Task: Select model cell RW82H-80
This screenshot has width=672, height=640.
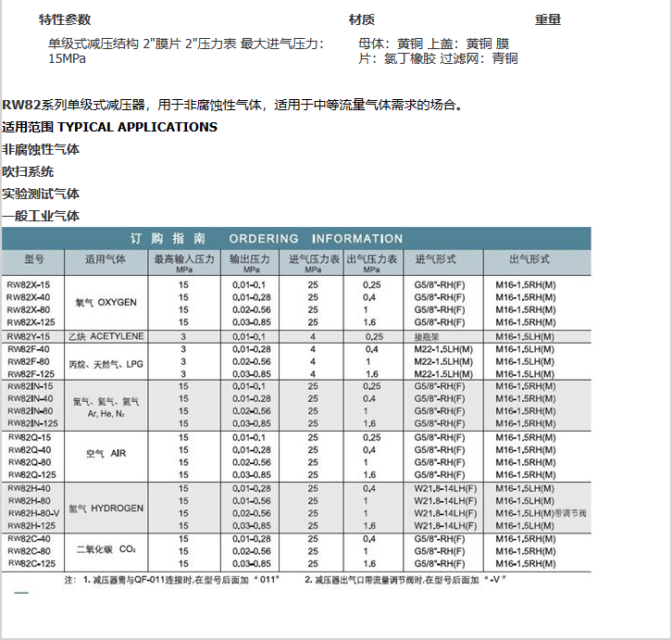Action: (29, 500)
